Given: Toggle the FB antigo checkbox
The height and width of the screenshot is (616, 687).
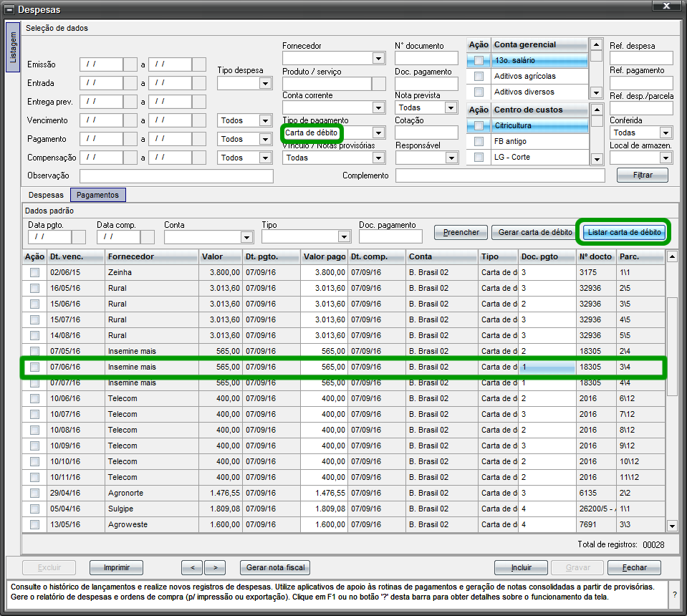Looking at the screenshot, I should pyautogui.click(x=479, y=142).
